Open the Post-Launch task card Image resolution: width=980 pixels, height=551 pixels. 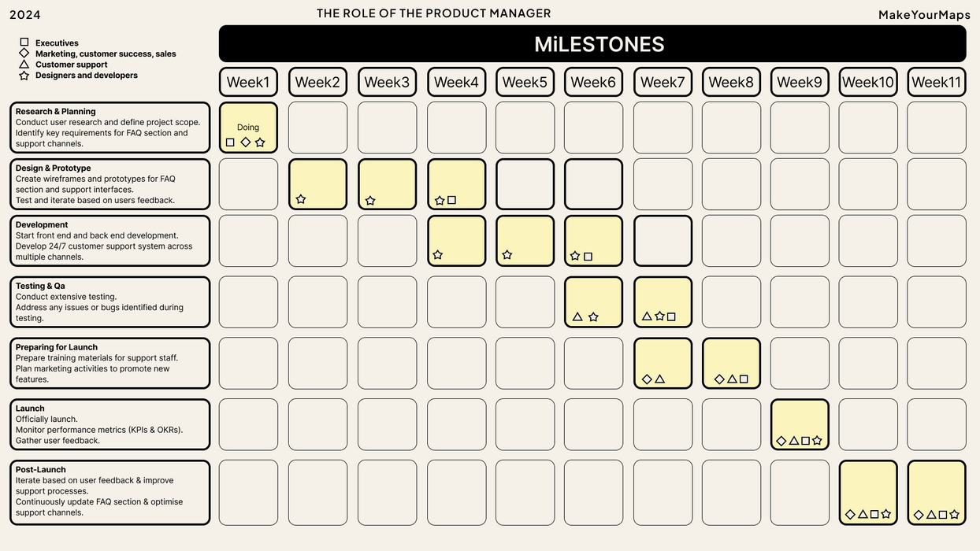[110, 493]
